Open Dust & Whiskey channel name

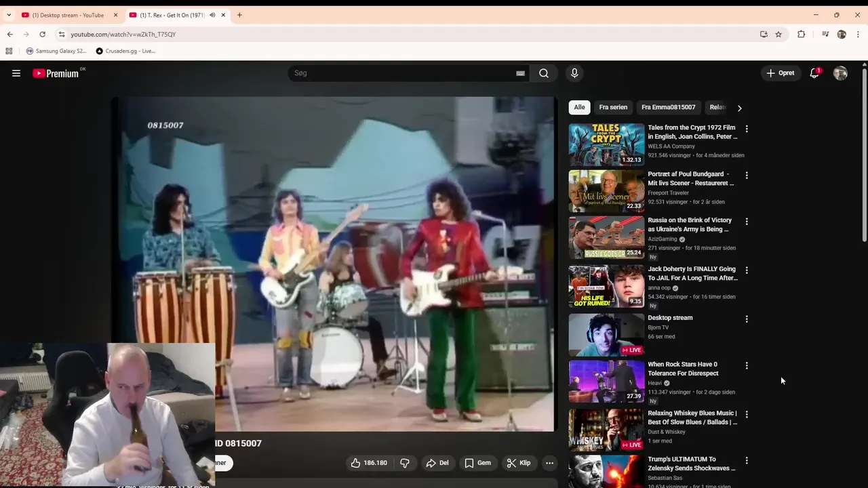pos(667,432)
